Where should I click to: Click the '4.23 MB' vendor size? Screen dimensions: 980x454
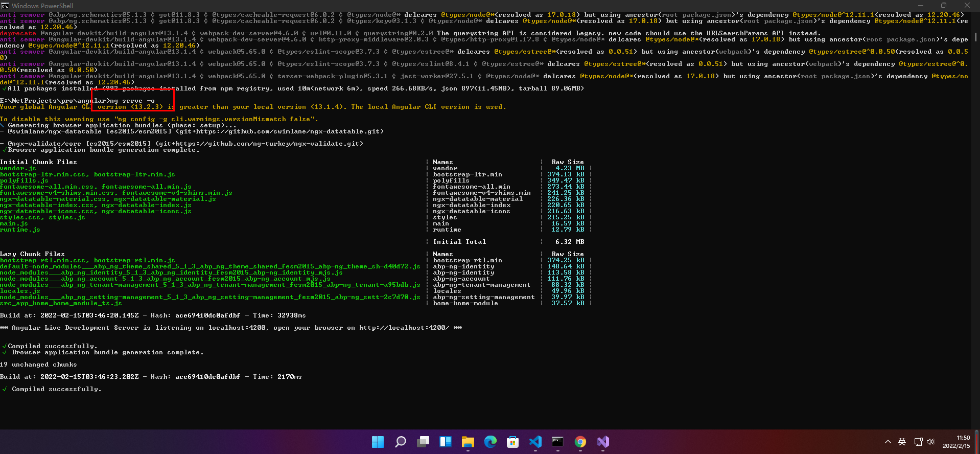(x=570, y=168)
